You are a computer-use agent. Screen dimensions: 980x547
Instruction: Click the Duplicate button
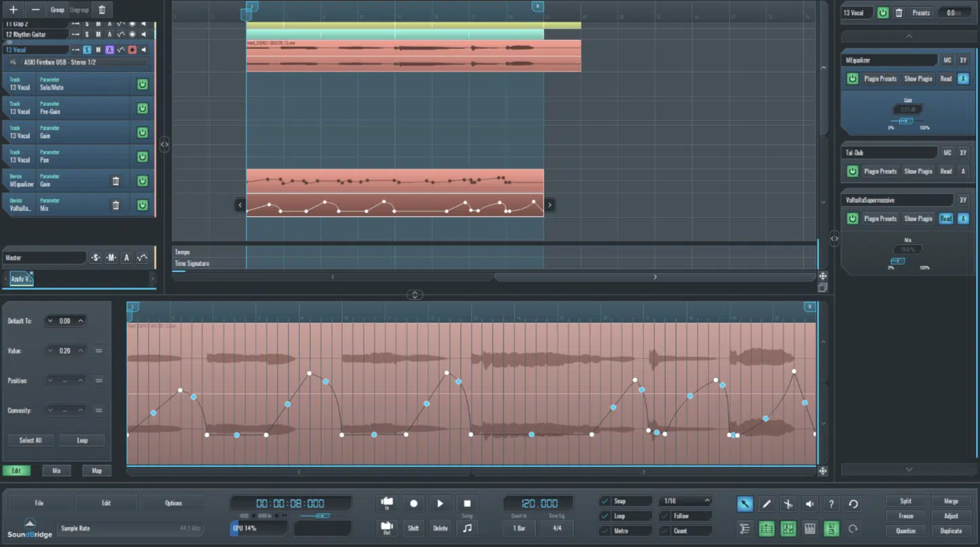951,531
